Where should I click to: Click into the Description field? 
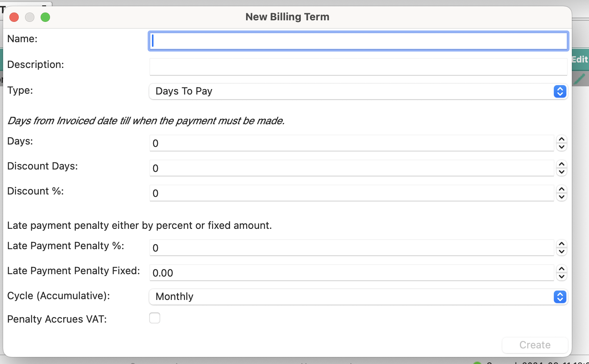(x=358, y=67)
